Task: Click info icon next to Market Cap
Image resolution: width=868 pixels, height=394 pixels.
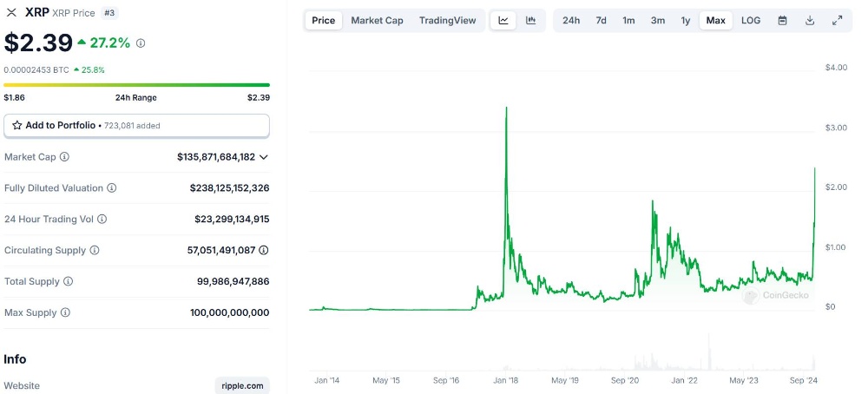Action: coord(65,156)
